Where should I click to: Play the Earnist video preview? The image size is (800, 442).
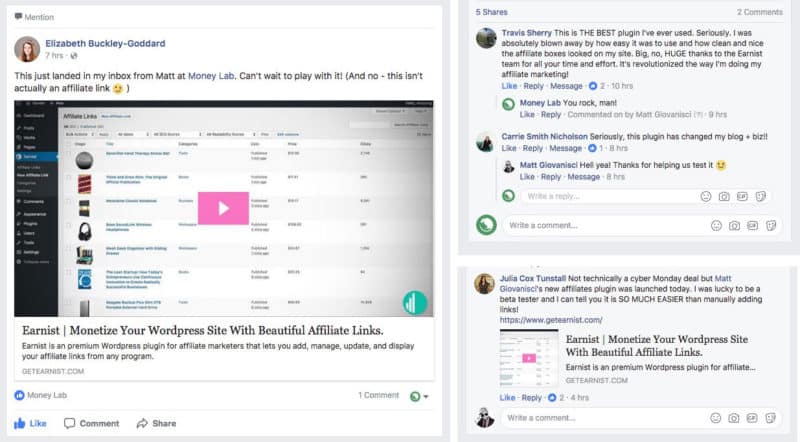[223, 208]
